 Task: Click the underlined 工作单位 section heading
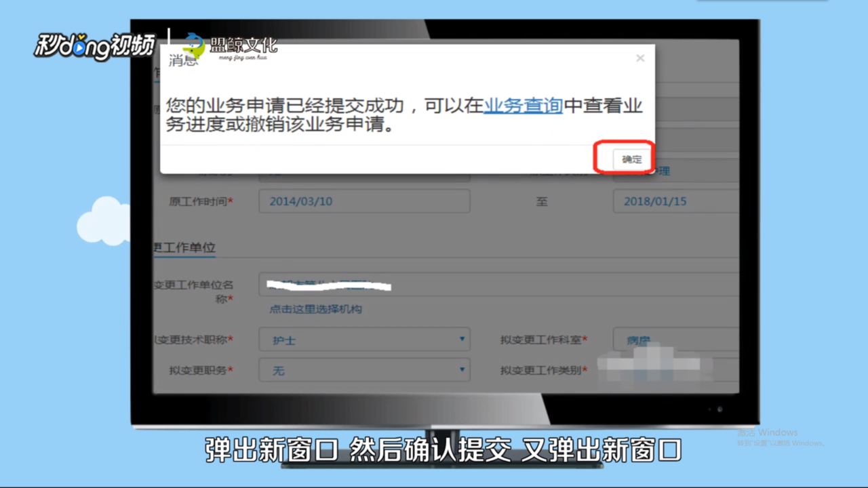[184, 247]
